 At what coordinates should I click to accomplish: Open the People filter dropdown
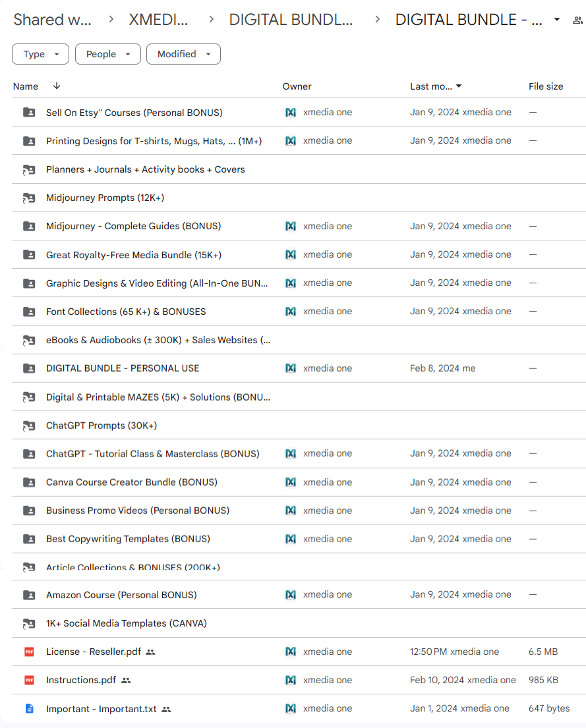(x=108, y=54)
